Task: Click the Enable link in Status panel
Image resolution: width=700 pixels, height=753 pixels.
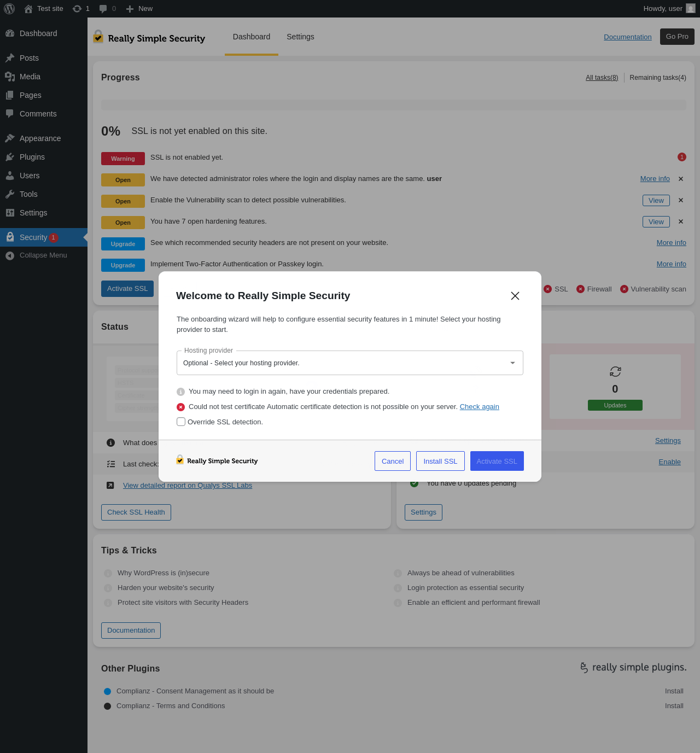Action: (670, 462)
